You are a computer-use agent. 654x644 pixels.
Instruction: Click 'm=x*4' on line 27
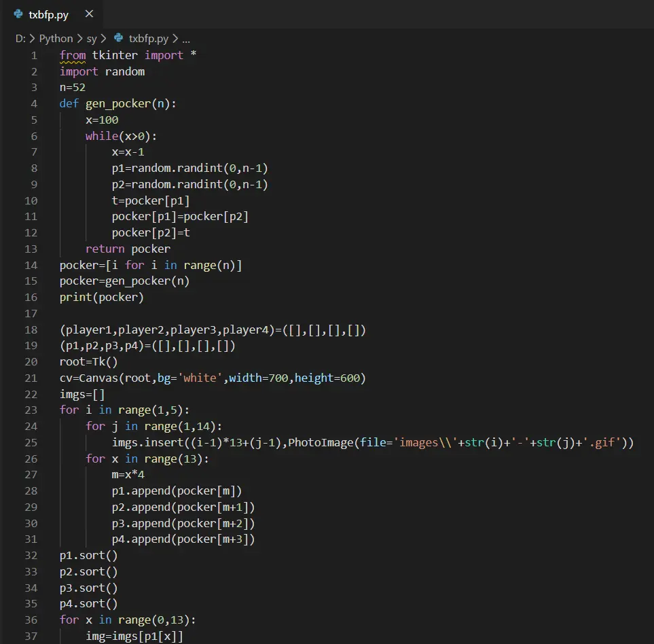click(128, 475)
